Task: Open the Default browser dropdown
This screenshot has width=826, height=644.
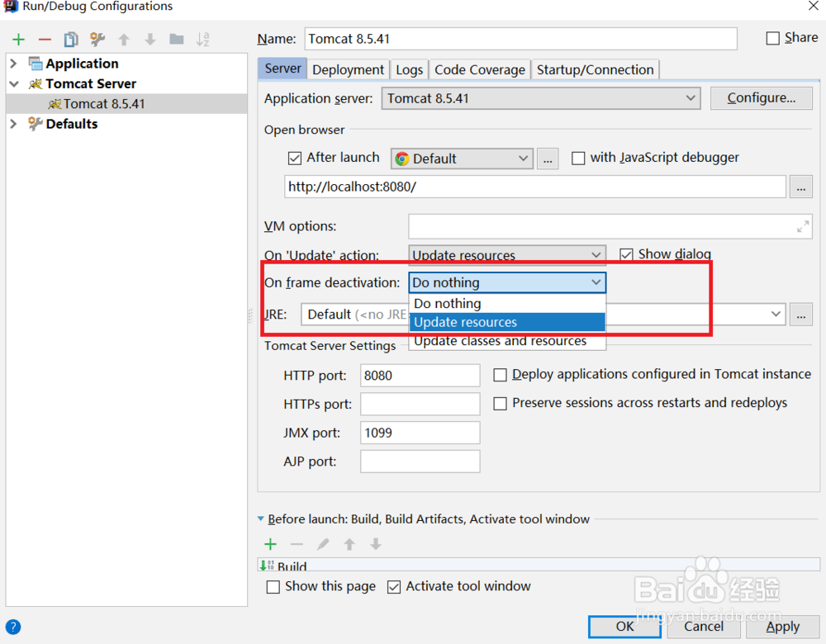Action: click(x=462, y=159)
